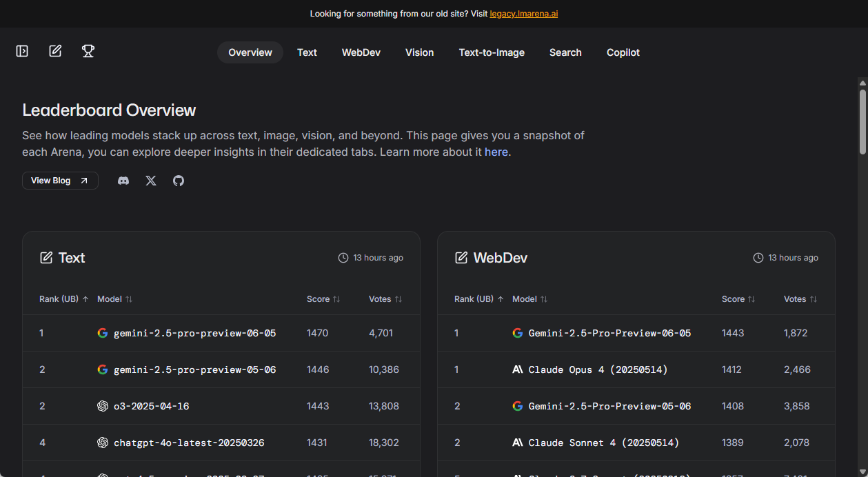The height and width of the screenshot is (477, 868).
Task: Select the gemini-2.5-pro-preview-06-05 Text row
Action: pos(194,334)
